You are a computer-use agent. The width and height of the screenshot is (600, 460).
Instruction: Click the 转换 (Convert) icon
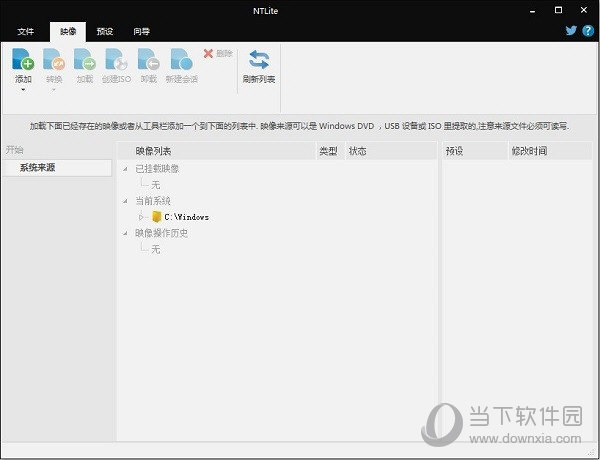pos(54,59)
